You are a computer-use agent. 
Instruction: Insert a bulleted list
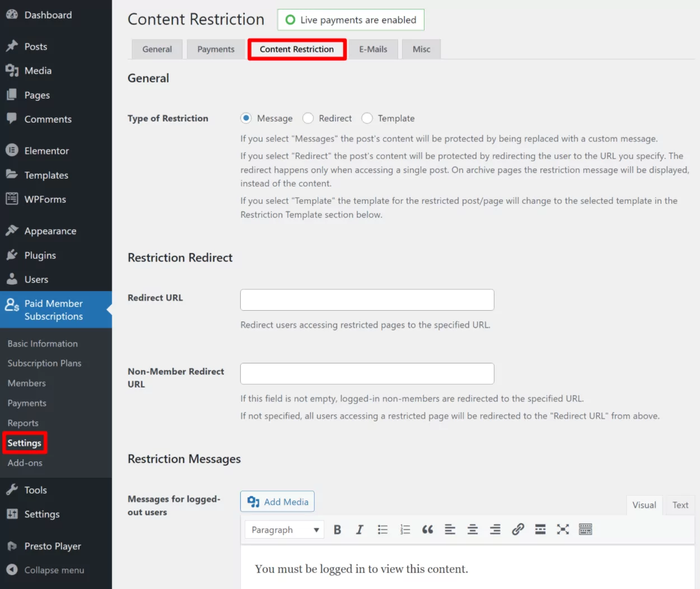click(x=382, y=530)
